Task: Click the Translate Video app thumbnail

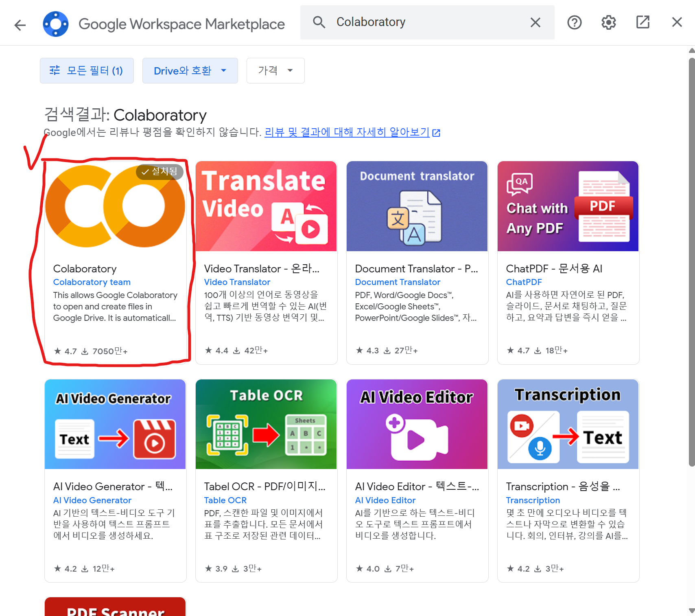Action: tap(266, 206)
